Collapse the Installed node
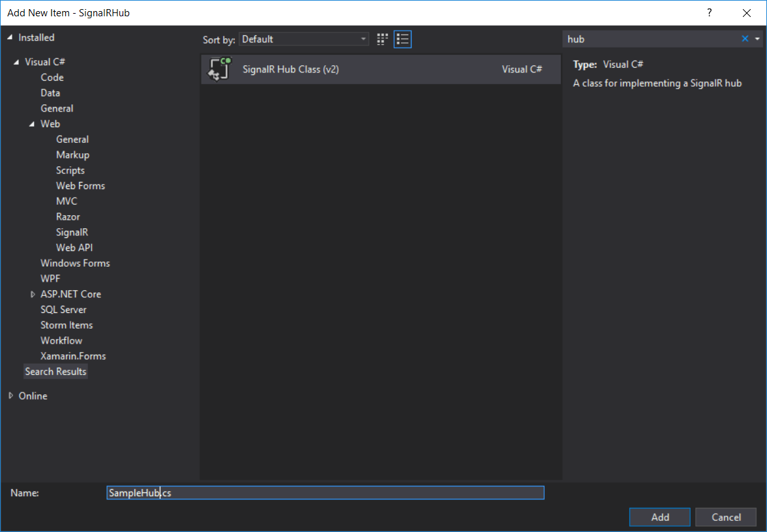 click(10, 38)
